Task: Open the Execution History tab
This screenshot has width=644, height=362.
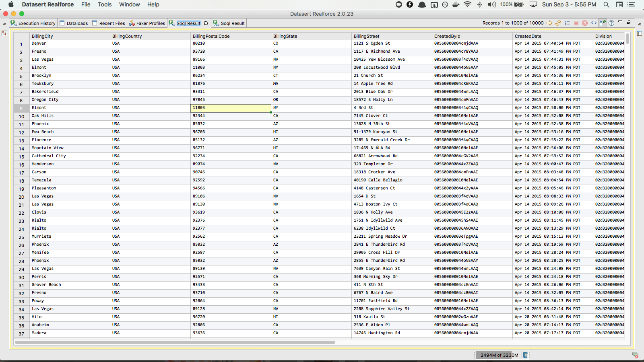Action: tap(33, 23)
